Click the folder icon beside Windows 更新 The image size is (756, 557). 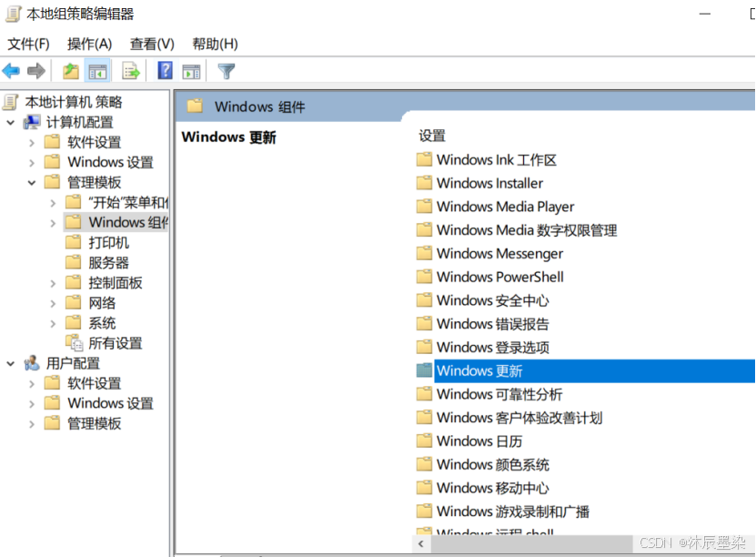[x=424, y=370]
